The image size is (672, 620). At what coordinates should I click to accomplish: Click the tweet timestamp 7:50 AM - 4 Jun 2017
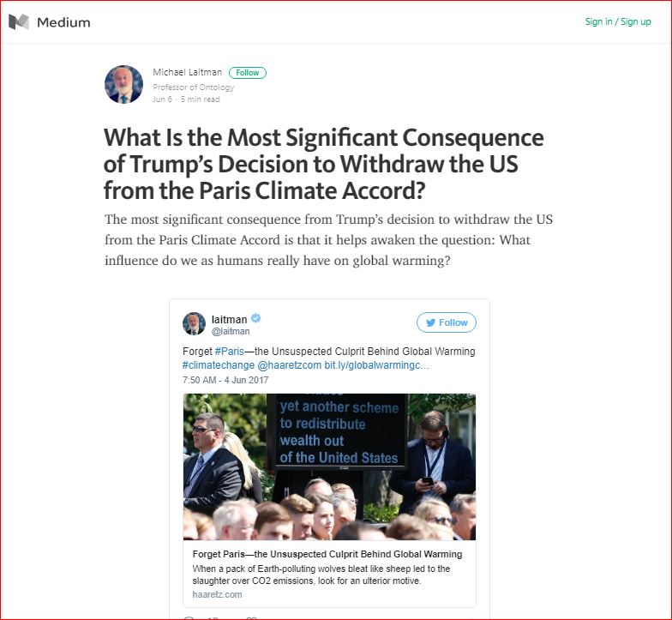click(225, 378)
